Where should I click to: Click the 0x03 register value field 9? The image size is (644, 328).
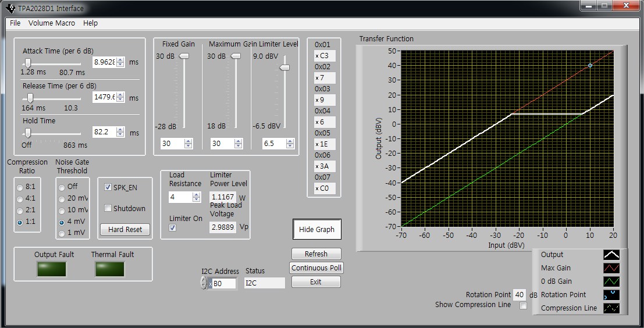tap(325, 100)
